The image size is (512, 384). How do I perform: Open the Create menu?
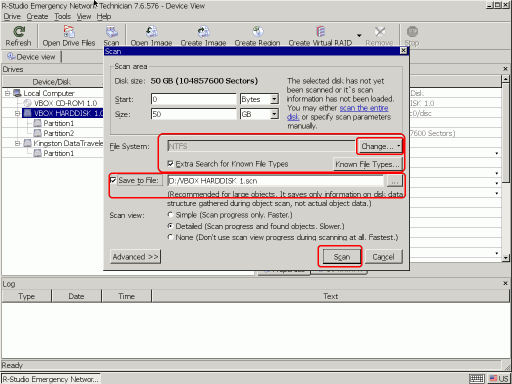[x=37, y=16]
